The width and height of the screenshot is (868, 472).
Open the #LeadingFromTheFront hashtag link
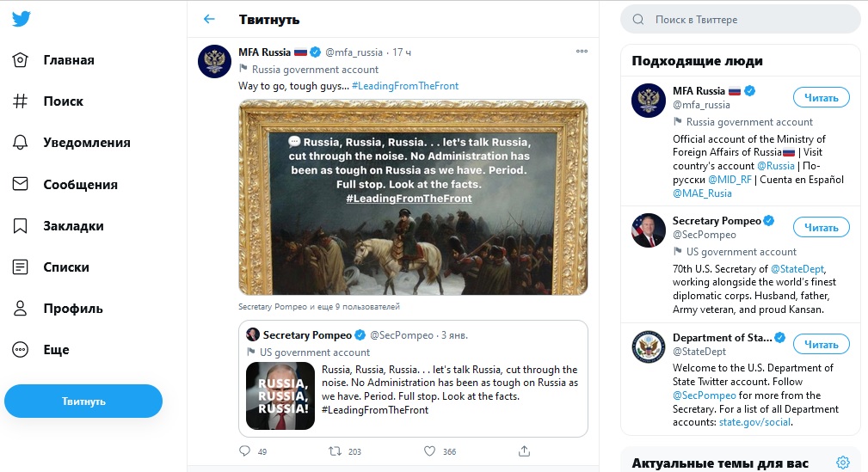405,86
